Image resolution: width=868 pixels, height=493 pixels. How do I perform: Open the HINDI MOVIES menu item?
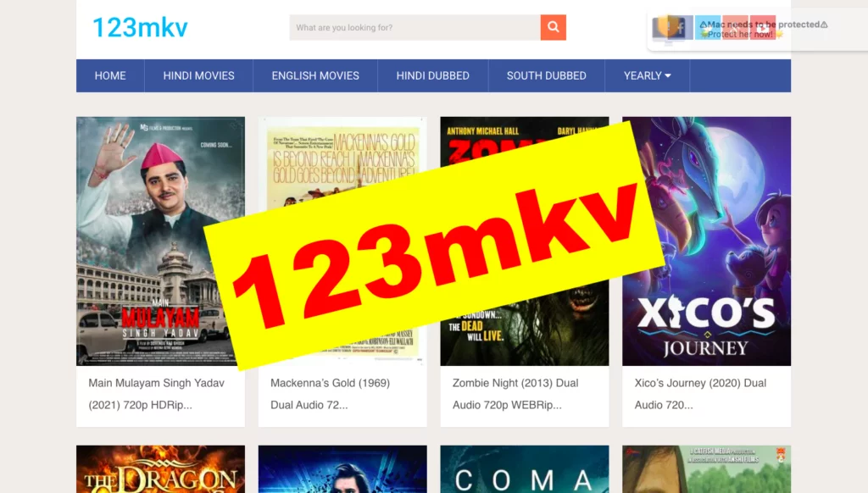[x=198, y=75]
